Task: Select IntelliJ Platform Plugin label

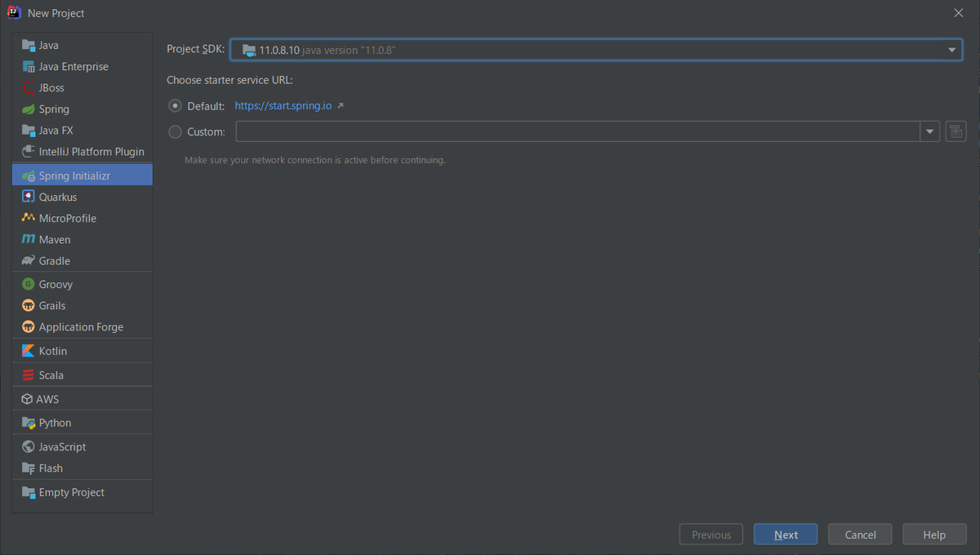Action: (x=91, y=152)
